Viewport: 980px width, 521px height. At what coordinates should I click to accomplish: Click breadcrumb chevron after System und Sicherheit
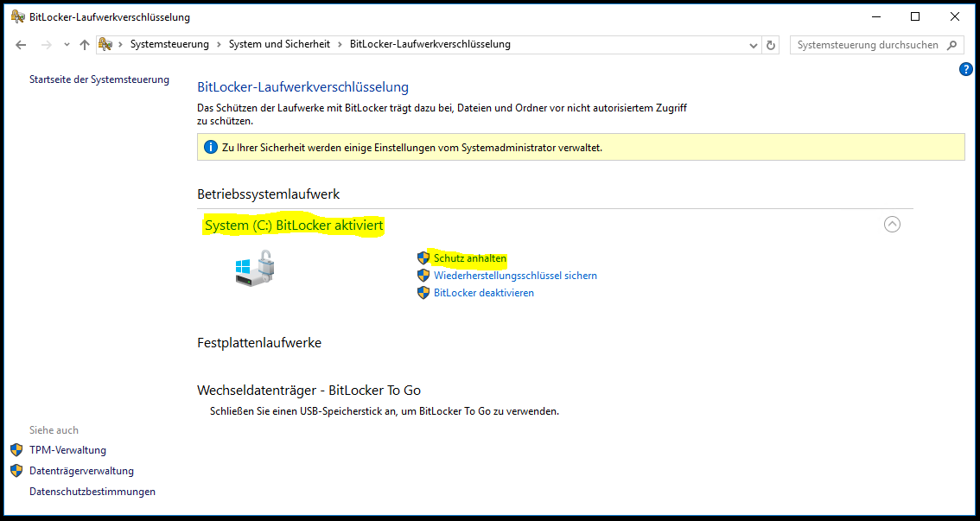[340, 44]
